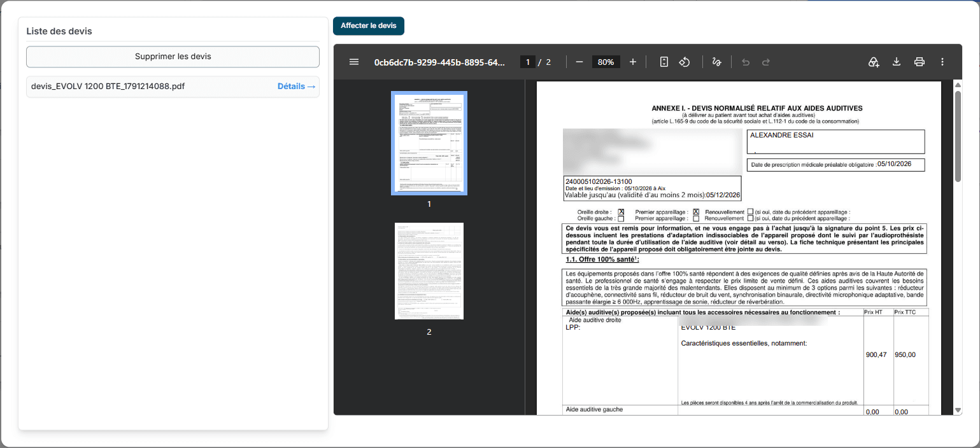Zoom in with the plus icon
This screenshot has height=448, width=980.
click(633, 62)
